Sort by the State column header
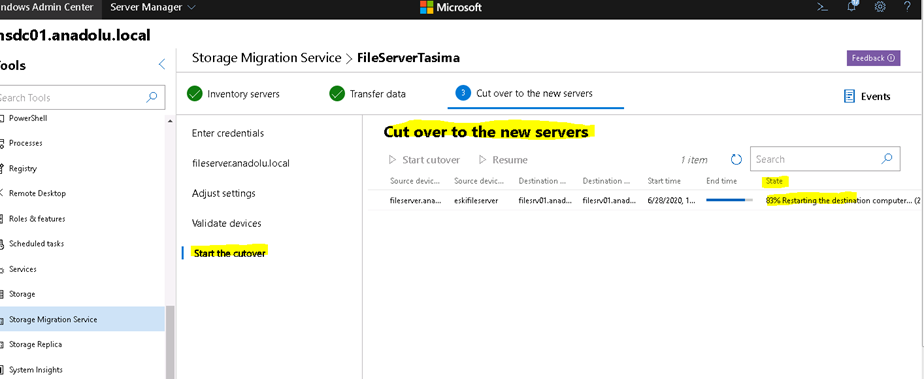This screenshot has width=924, height=379. point(774,181)
